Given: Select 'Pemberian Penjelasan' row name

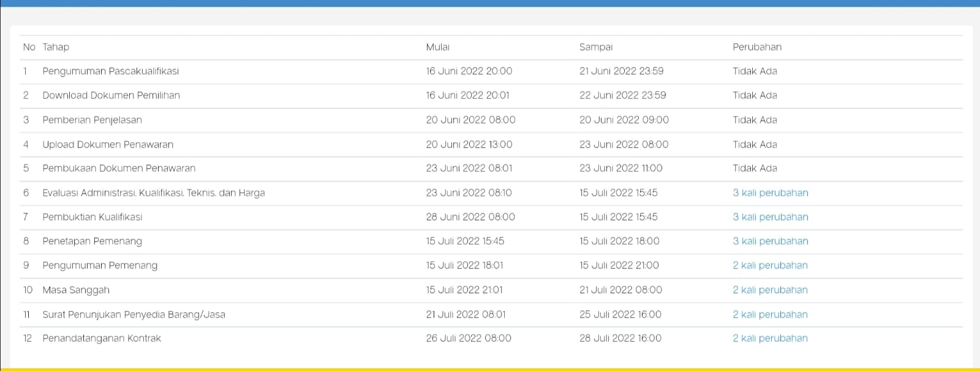Looking at the screenshot, I should (92, 120).
